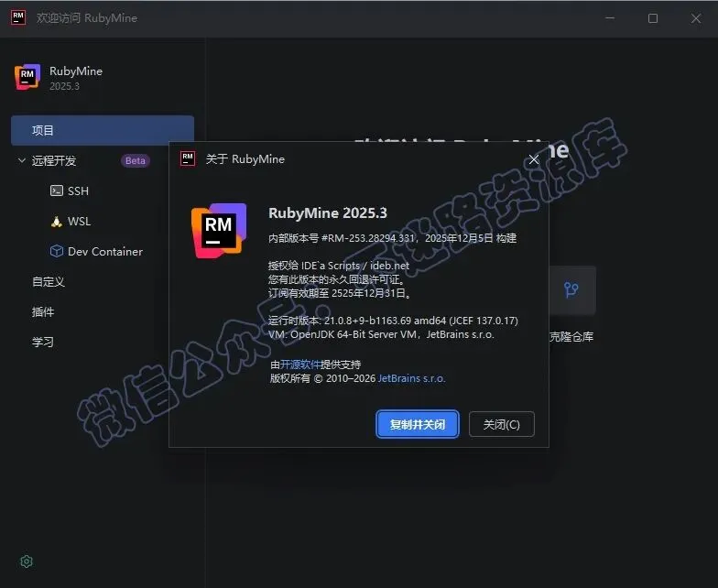This screenshot has height=588, width=718.
Task: Open the 学习 tab
Action: click(x=42, y=343)
